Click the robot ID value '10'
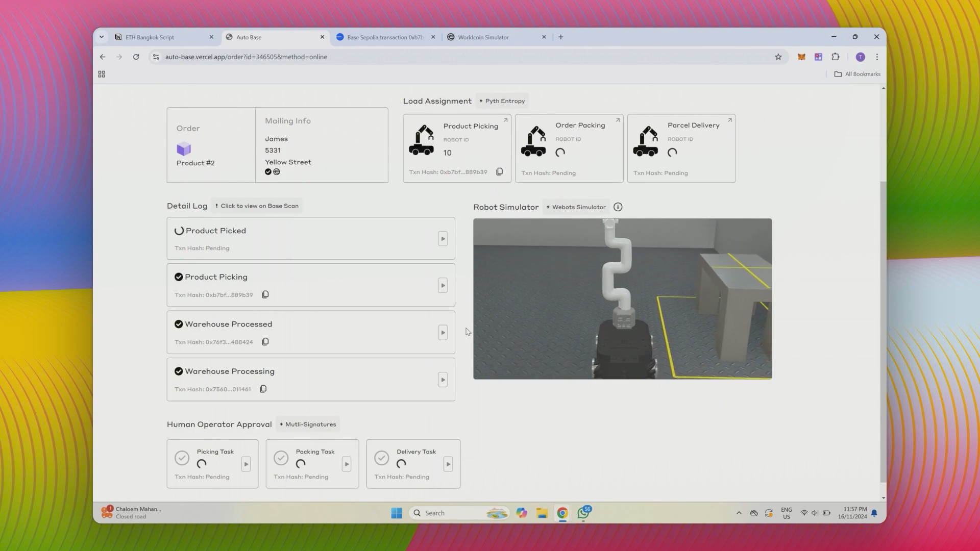Screen dimensions: 980x551 click(x=447, y=153)
